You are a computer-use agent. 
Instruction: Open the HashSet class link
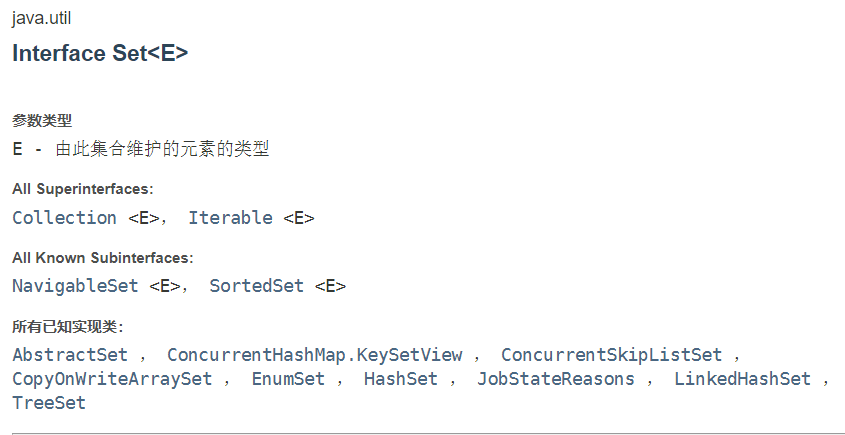(x=400, y=378)
